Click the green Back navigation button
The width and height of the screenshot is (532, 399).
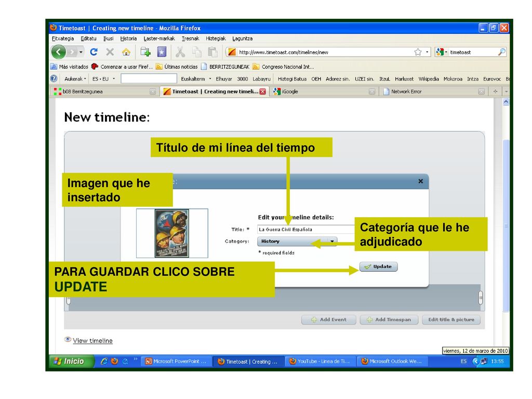pyautogui.click(x=58, y=52)
